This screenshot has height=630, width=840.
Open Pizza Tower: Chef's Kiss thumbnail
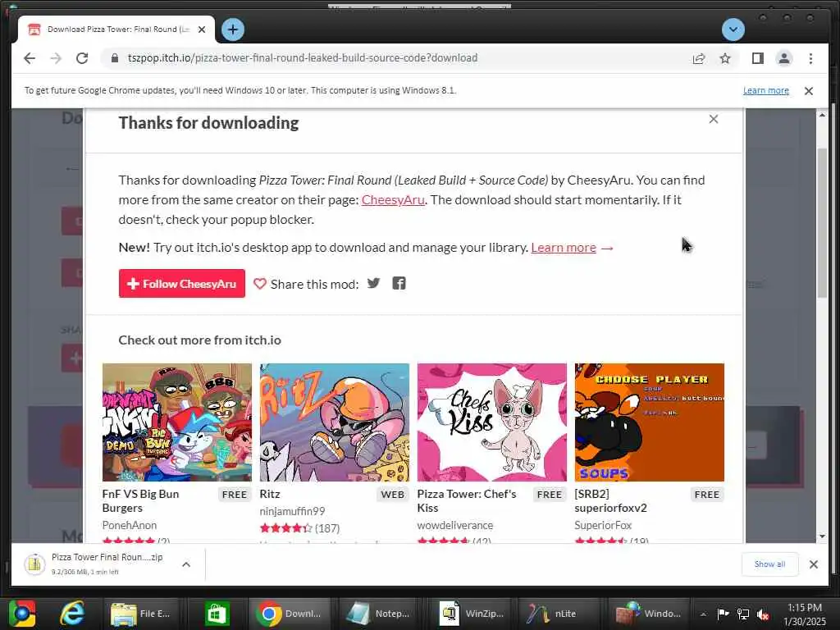point(492,422)
